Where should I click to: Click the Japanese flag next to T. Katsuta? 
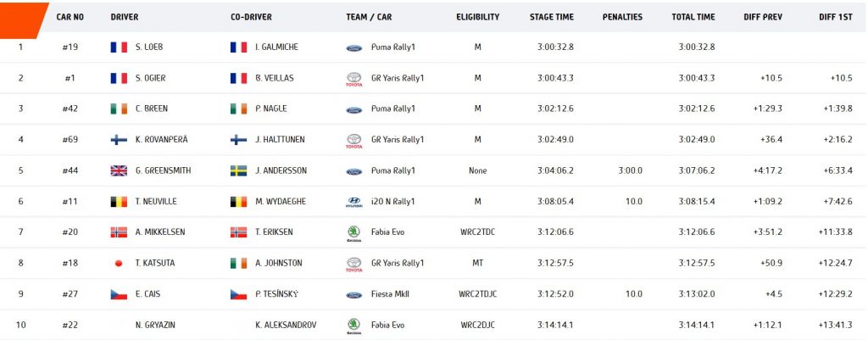point(119,264)
